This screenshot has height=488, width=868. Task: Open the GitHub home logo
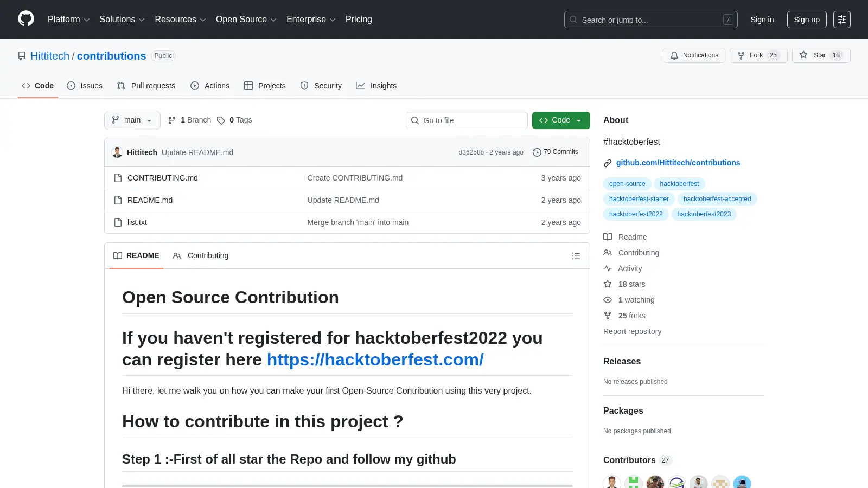tap(26, 19)
